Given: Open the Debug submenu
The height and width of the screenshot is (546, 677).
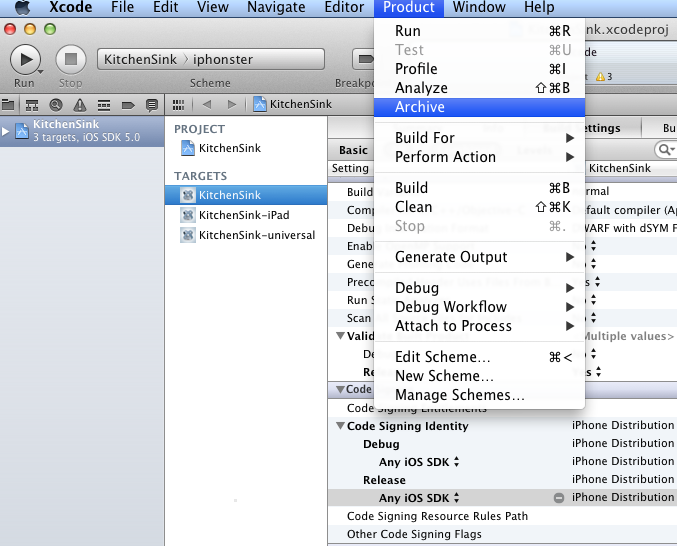Looking at the screenshot, I should (479, 288).
